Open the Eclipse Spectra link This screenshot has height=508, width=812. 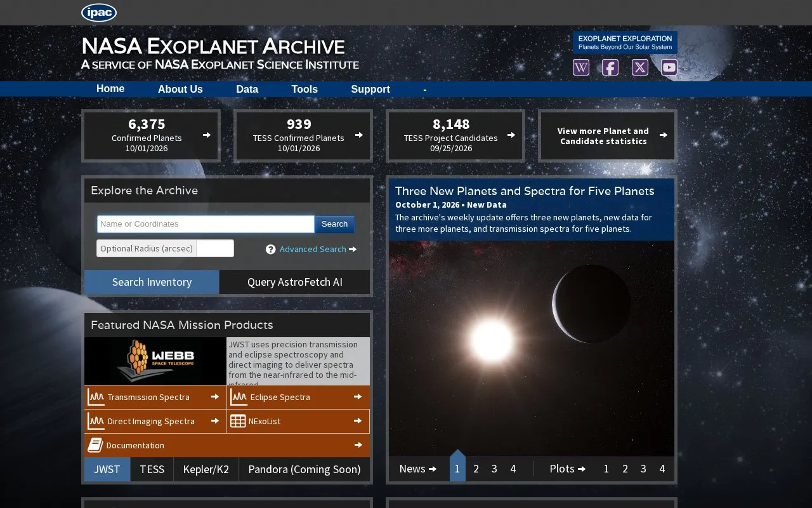280,398
